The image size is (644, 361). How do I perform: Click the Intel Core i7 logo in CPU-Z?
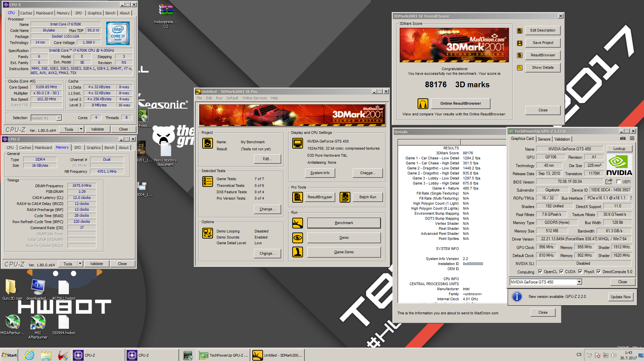coord(118,33)
